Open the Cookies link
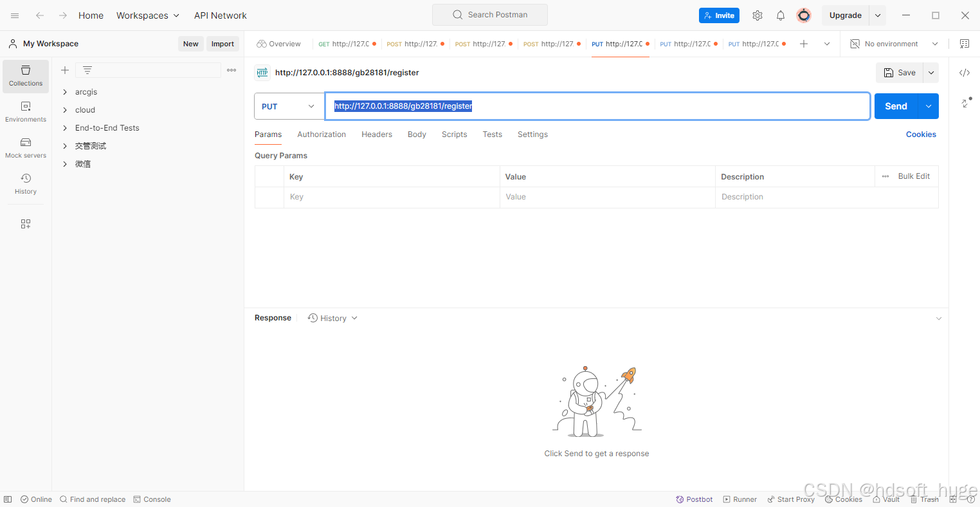This screenshot has height=507, width=980. pos(921,134)
